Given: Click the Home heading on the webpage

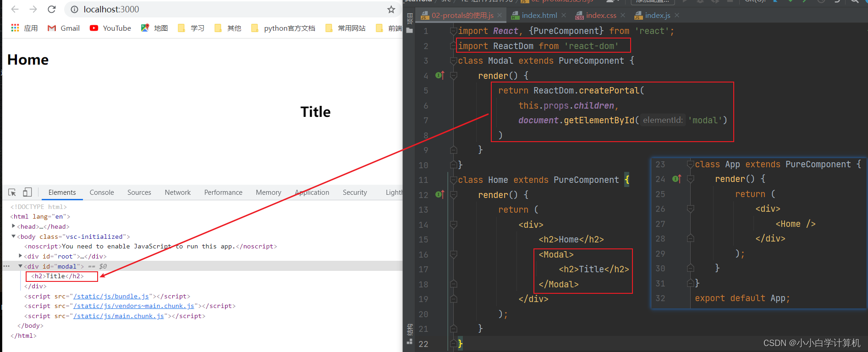Looking at the screenshot, I should [x=28, y=60].
